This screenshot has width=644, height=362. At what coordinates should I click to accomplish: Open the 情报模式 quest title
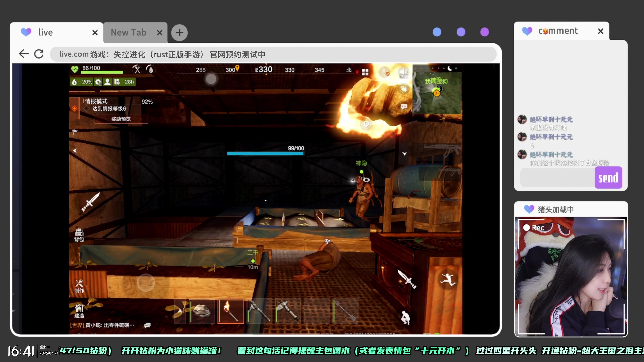[x=96, y=101]
